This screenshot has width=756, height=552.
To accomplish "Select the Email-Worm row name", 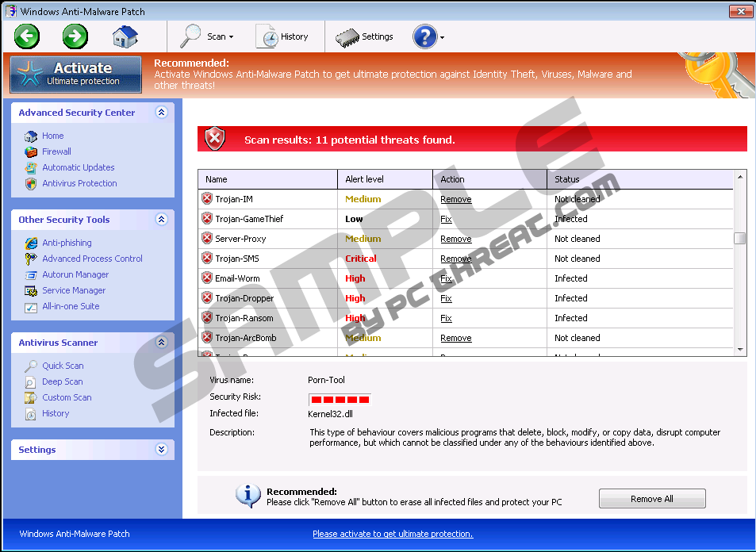I will pos(237,278).
